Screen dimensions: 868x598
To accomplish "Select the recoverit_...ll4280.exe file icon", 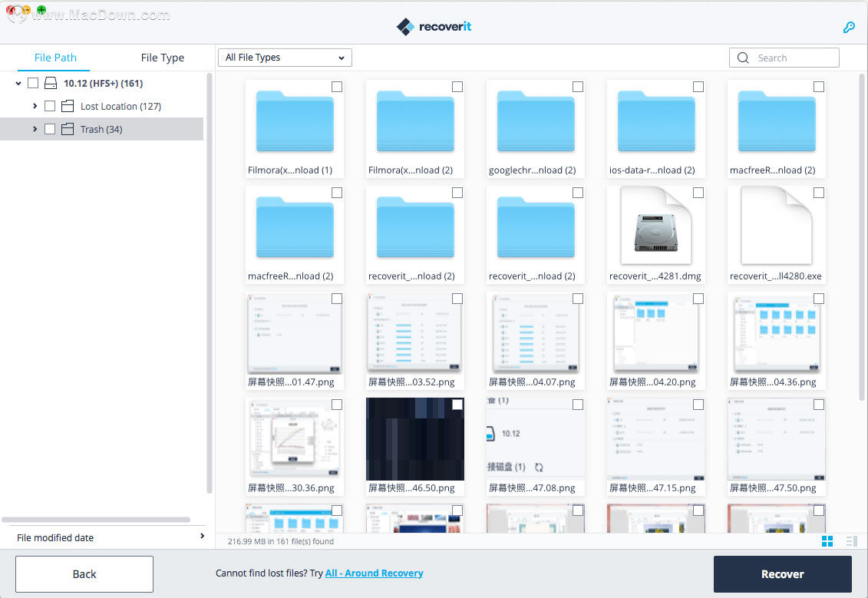I will pos(777,226).
